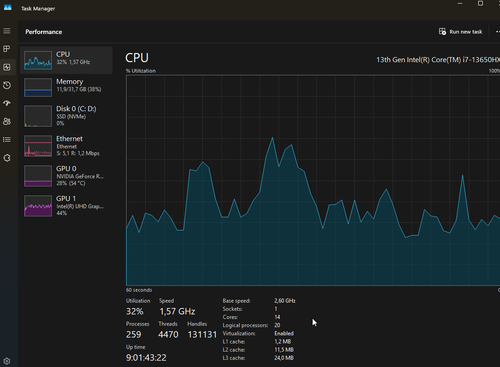Select GPU 1 Intel UHD item
The height and width of the screenshot is (367, 500).
point(66,206)
